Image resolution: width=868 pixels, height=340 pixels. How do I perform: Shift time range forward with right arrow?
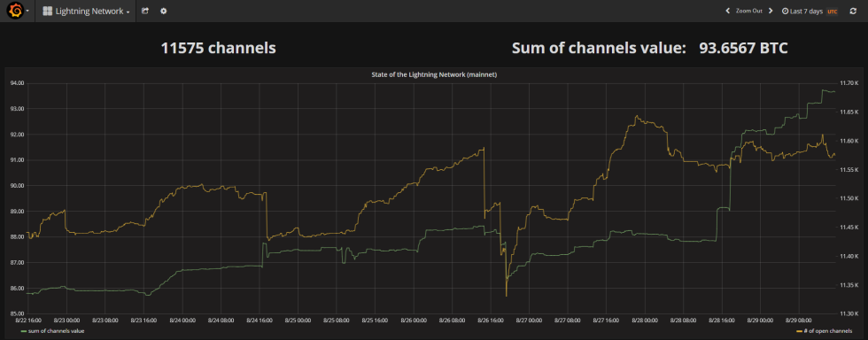770,11
